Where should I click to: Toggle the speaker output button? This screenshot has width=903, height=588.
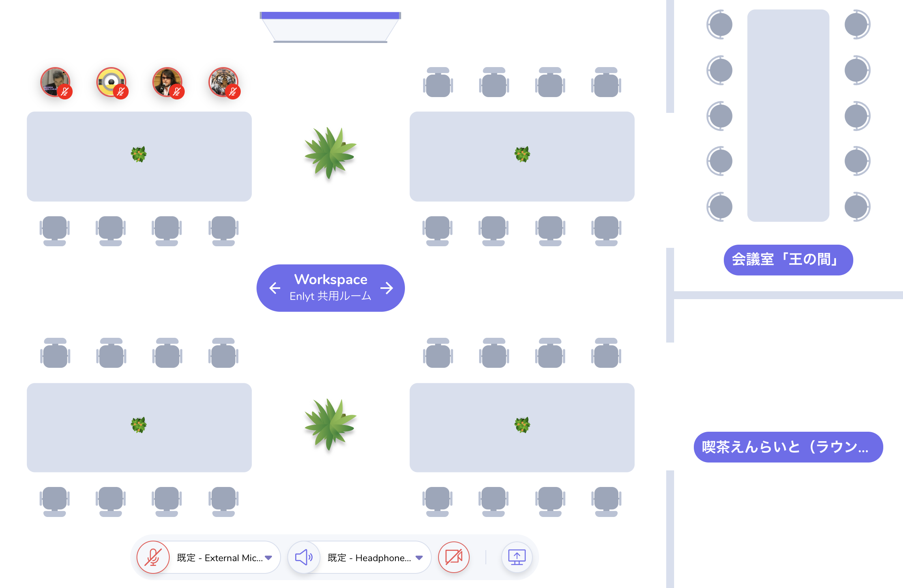304,557
